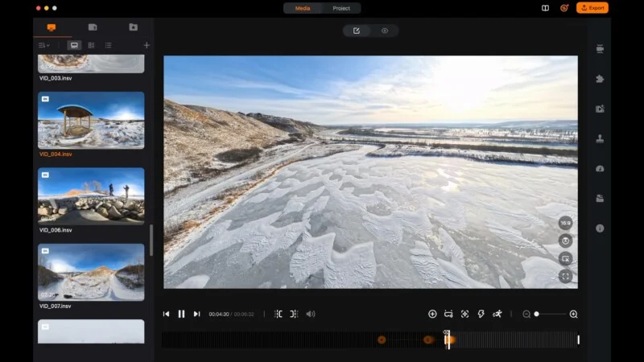644x362 pixels.
Task: Set the trim start point marker
Action: tap(278, 314)
